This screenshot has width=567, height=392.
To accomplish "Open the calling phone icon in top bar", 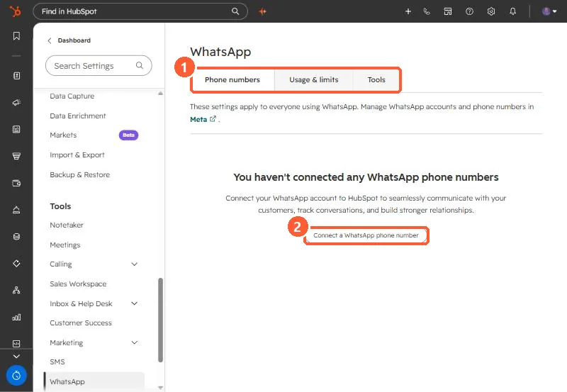I will 427,11.
